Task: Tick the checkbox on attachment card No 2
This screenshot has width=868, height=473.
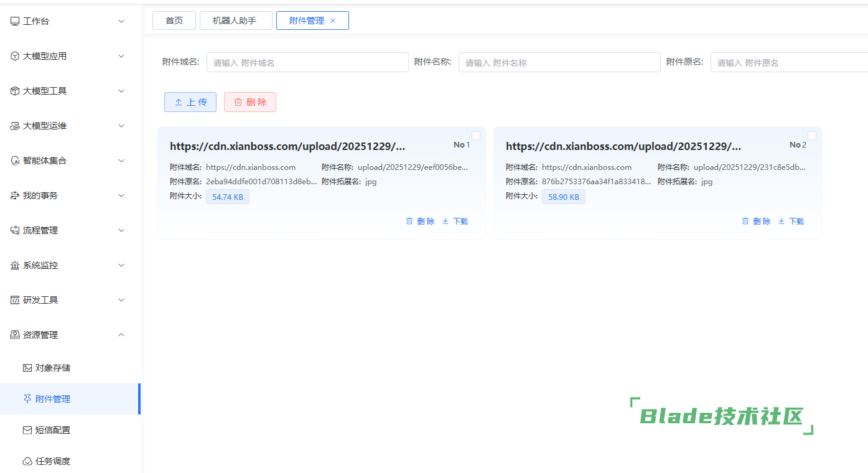Action: pyautogui.click(x=812, y=136)
